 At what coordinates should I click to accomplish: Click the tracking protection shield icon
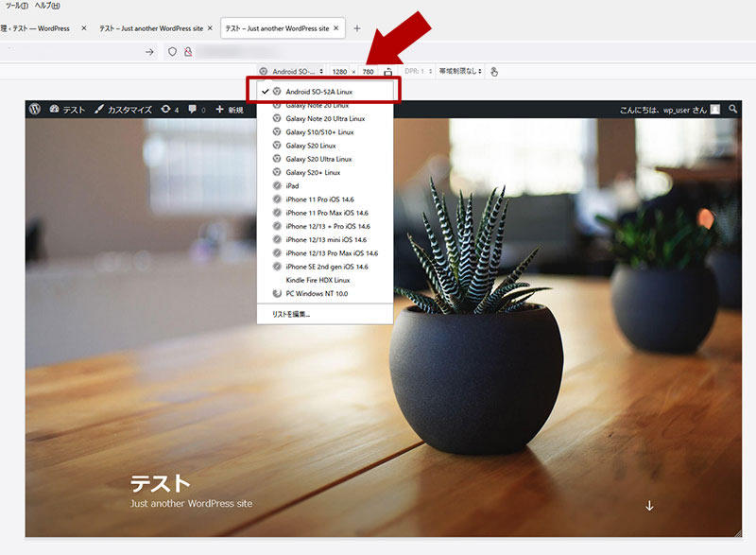point(172,52)
